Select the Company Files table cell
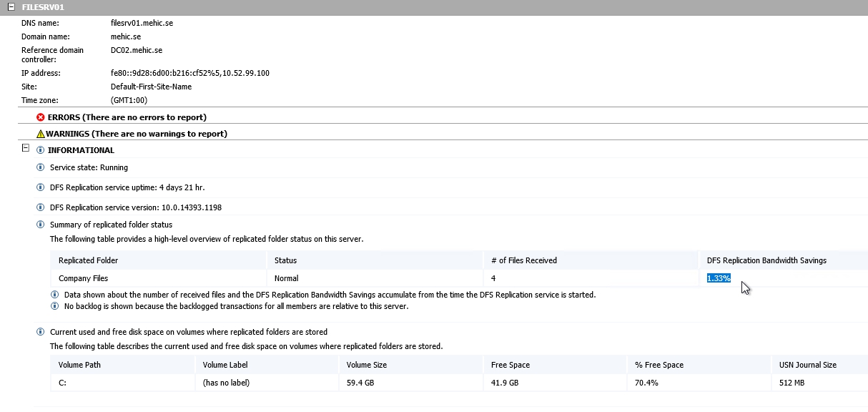This screenshot has width=868, height=412. [x=83, y=278]
